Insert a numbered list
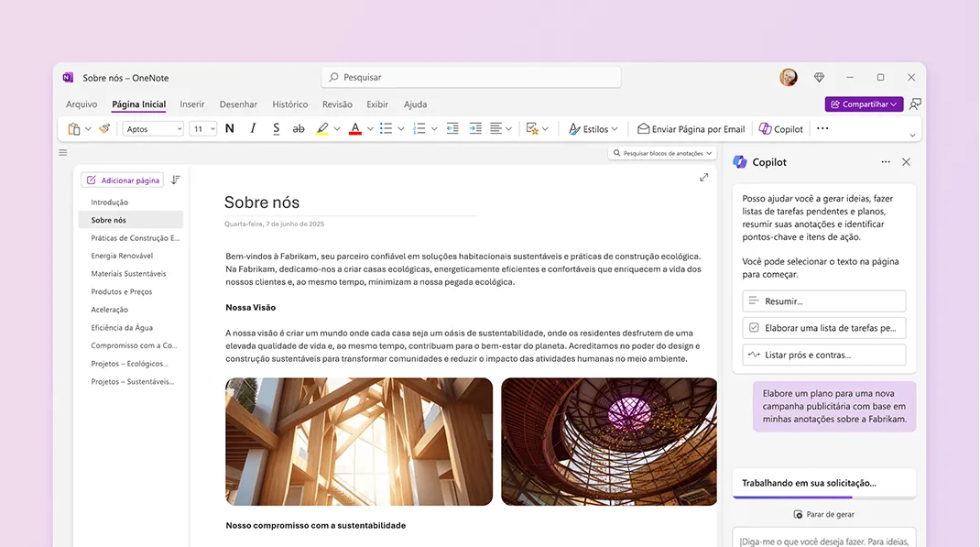This screenshot has height=547, width=980. [x=419, y=129]
